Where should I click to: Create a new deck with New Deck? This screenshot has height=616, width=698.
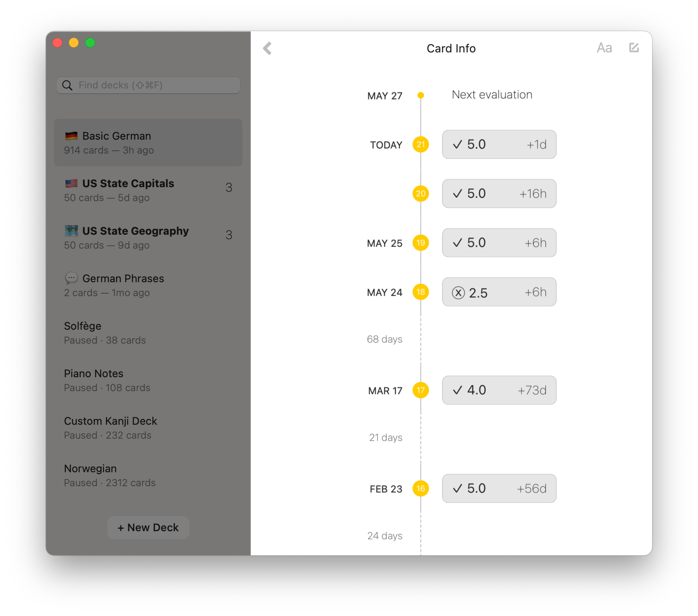click(148, 528)
